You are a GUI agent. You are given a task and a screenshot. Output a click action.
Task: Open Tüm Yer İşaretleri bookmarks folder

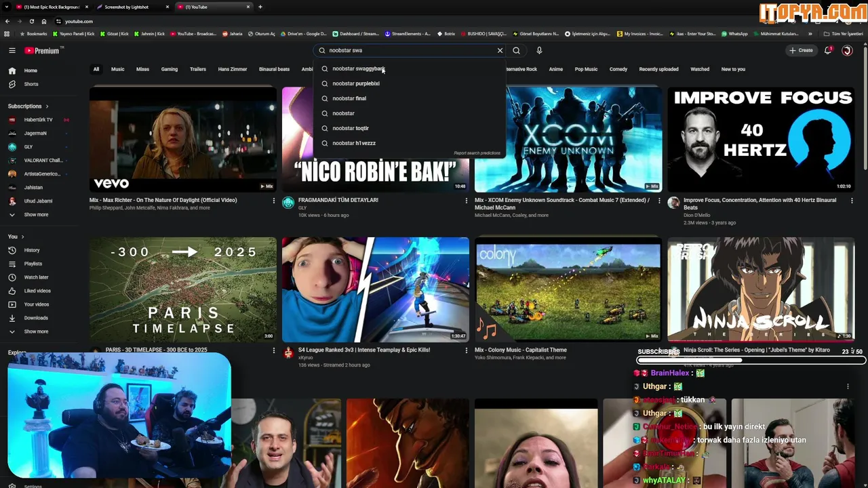[x=843, y=33]
